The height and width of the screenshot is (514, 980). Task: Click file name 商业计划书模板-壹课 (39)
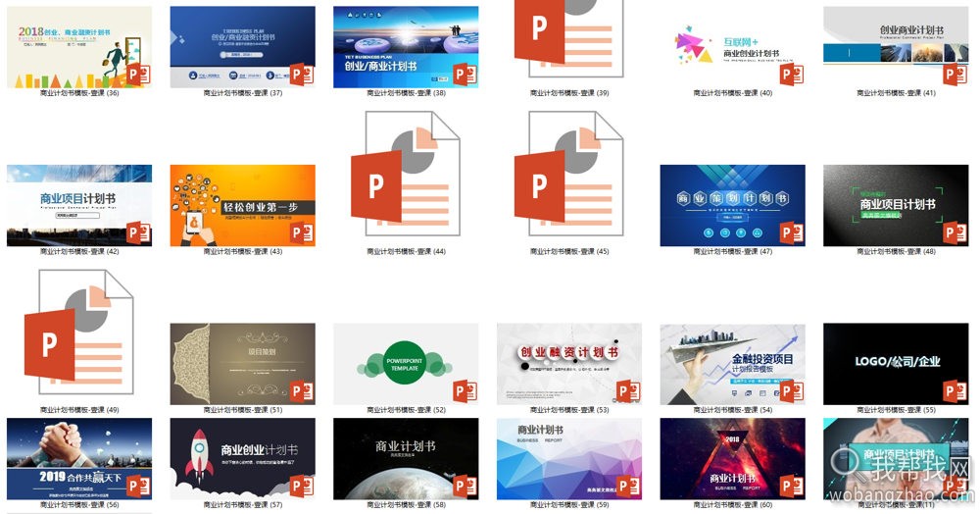click(568, 93)
